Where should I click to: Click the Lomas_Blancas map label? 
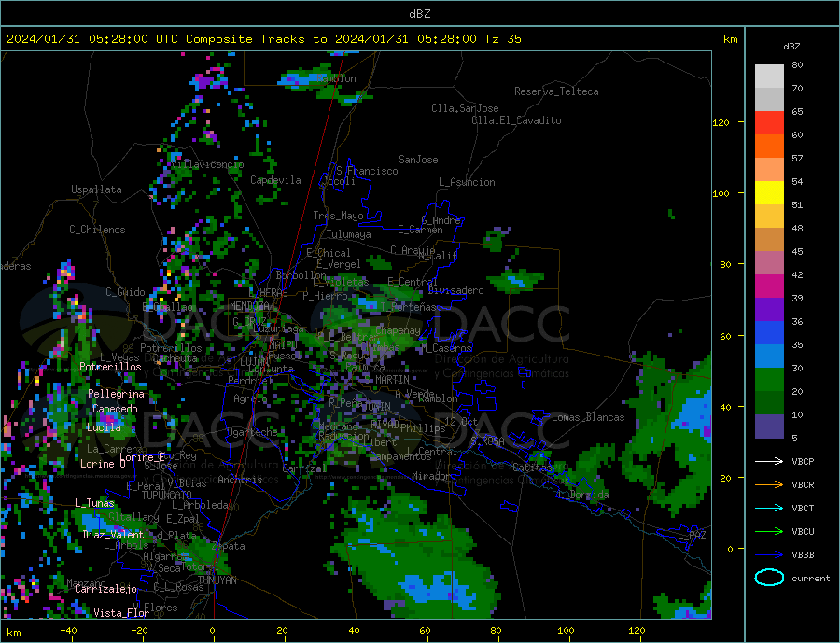(588, 417)
